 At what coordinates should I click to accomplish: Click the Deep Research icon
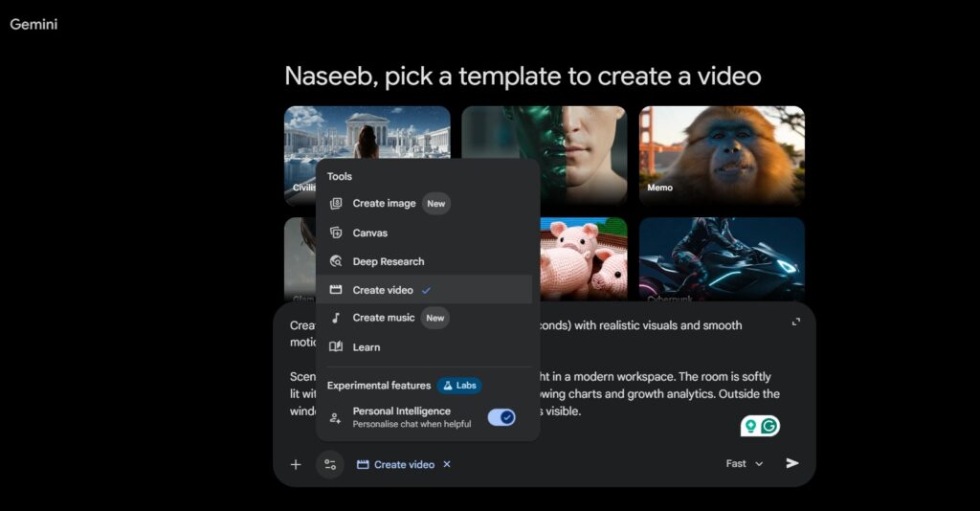click(x=336, y=261)
